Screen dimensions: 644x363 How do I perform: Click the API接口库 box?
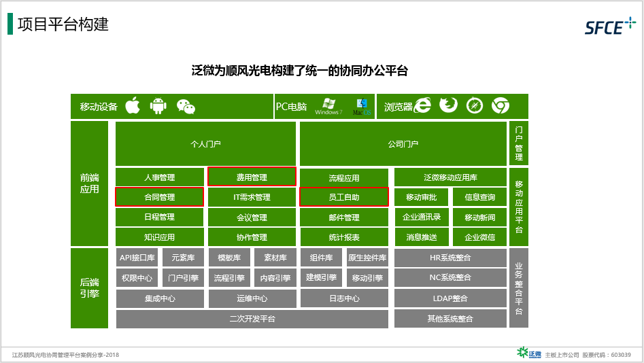(x=137, y=258)
